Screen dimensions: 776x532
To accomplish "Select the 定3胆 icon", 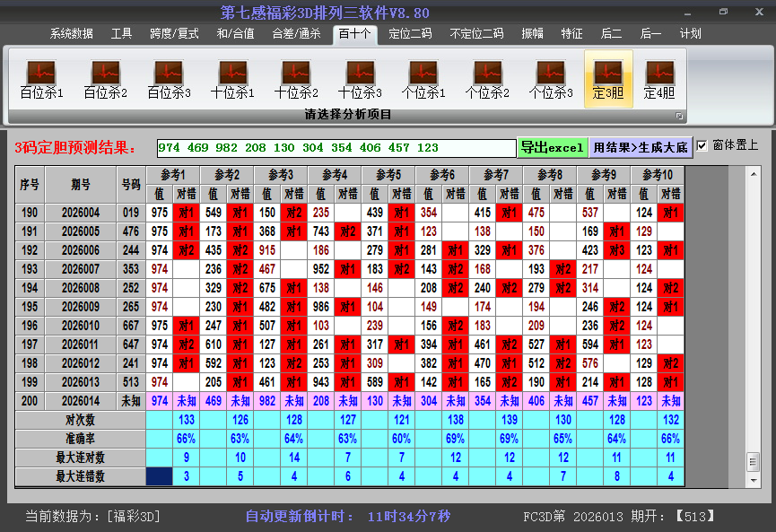I will pos(608,79).
